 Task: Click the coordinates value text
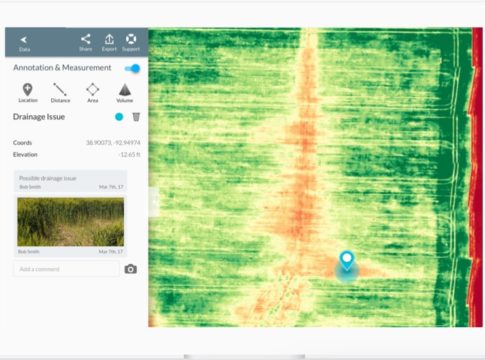click(x=113, y=143)
